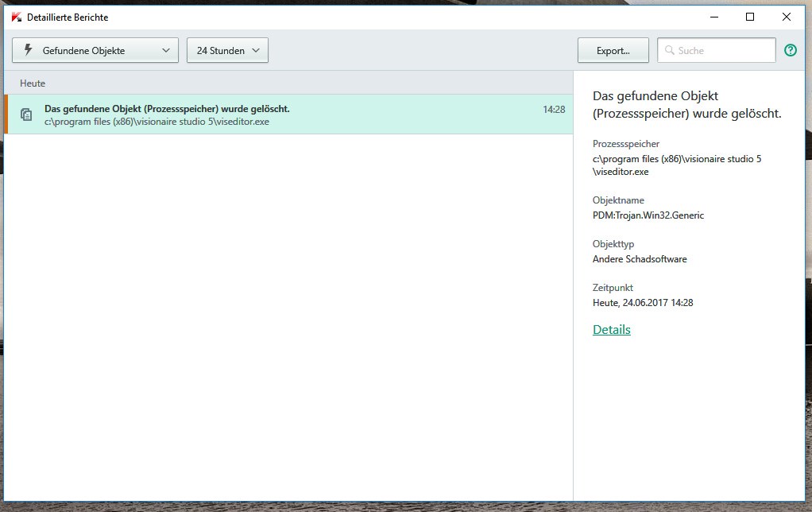
Task: Click the Objekttyp label
Action: (x=613, y=243)
